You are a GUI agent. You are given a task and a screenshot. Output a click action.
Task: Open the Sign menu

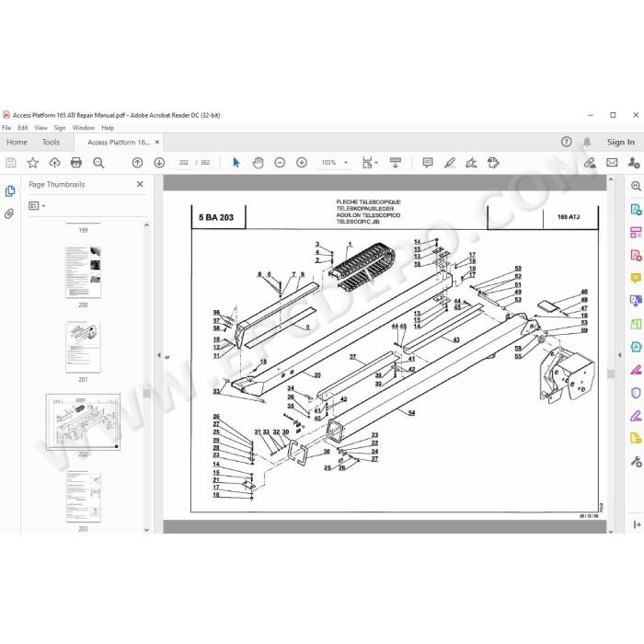60,128
